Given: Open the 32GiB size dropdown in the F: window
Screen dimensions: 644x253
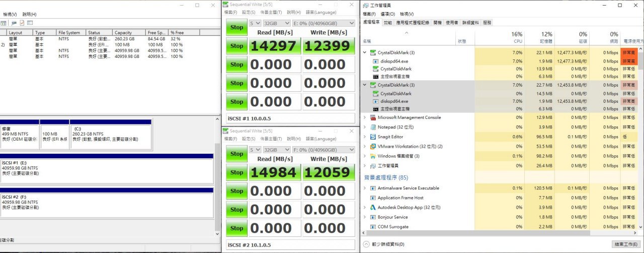Looking at the screenshot, I should (277, 150).
